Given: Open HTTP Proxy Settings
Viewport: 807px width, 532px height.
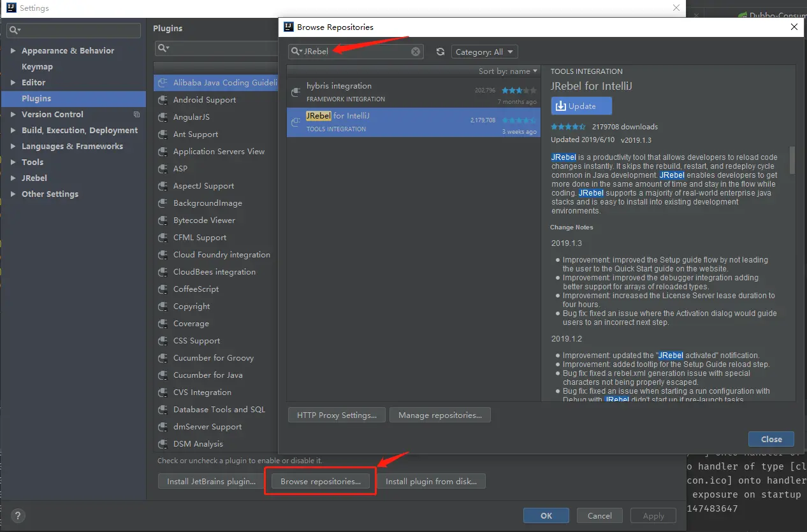Looking at the screenshot, I should 337,415.
